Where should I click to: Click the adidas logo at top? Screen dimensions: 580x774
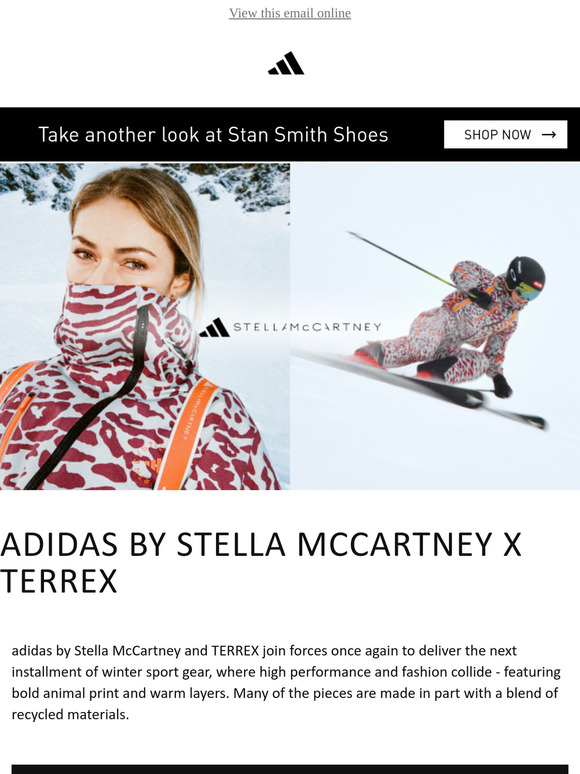click(286, 63)
